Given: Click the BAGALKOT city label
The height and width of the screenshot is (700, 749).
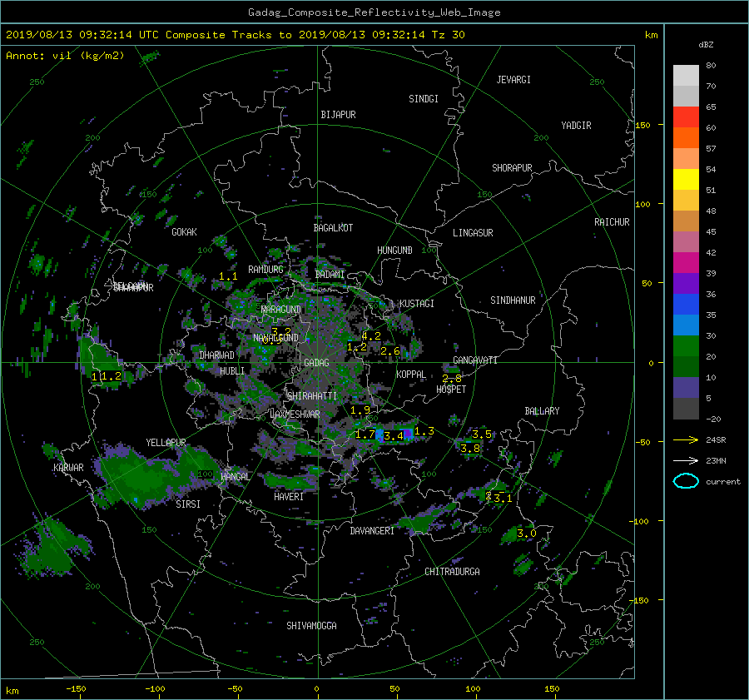Looking at the screenshot, I should 333,228.
